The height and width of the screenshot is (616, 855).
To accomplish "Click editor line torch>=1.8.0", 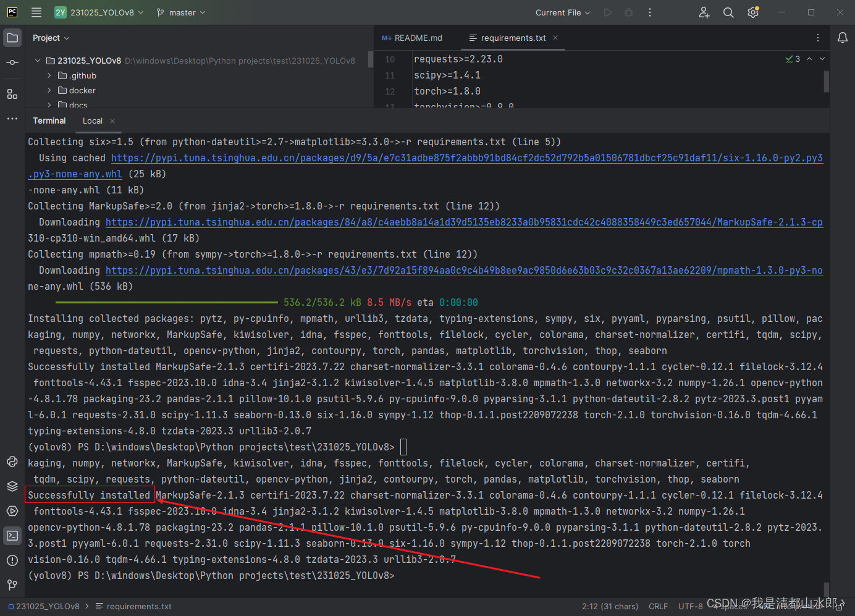I will pyautogui.click(x=447, y=91).
